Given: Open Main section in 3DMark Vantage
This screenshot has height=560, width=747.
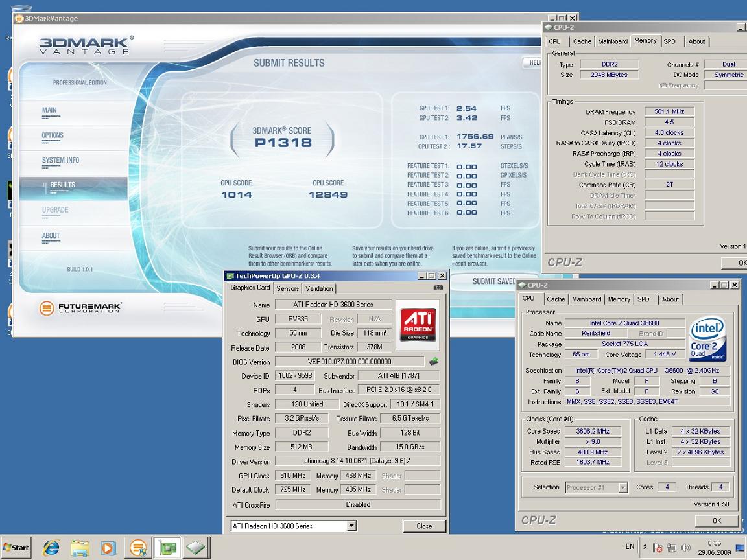Looking at the screenshot, I should pyautogui.click(x=49, y=110).
